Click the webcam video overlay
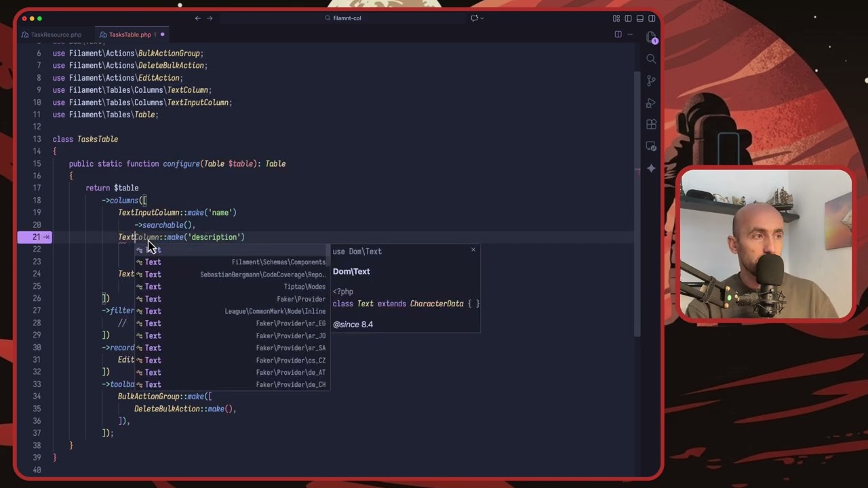This screenshot has height=488, width=868. click(766, 244)
